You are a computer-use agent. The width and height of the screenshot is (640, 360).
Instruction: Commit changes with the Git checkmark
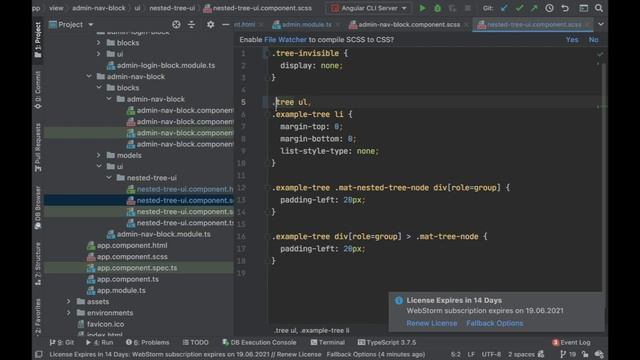(x=519, y=8)
